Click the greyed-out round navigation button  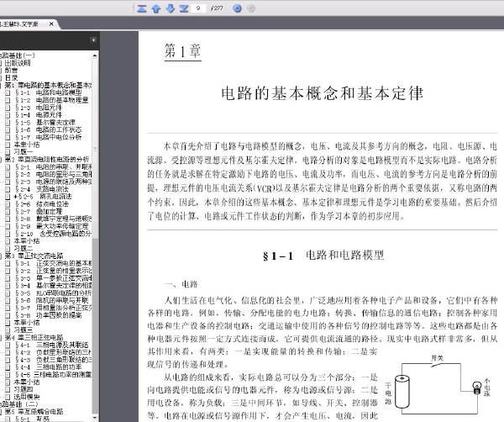point(251,8)
